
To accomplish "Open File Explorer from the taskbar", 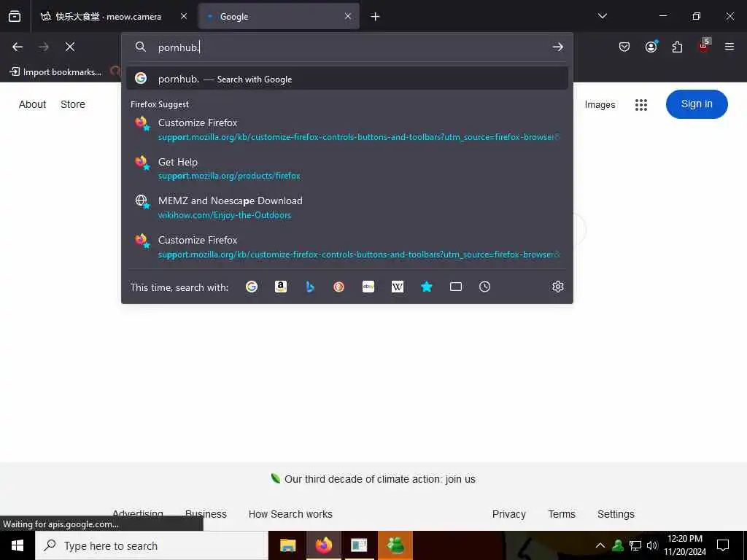I will click(x=287, y=545).
